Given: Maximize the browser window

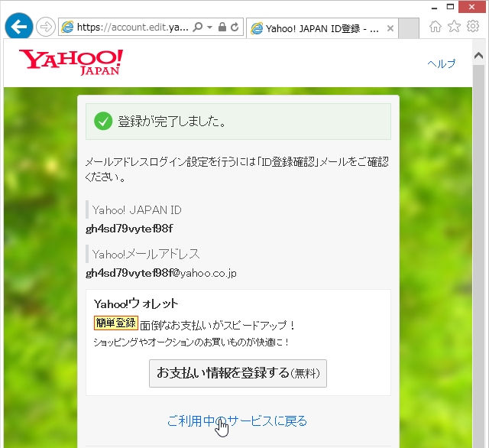Looking at the screenshot, I should [x=450, y=7].
